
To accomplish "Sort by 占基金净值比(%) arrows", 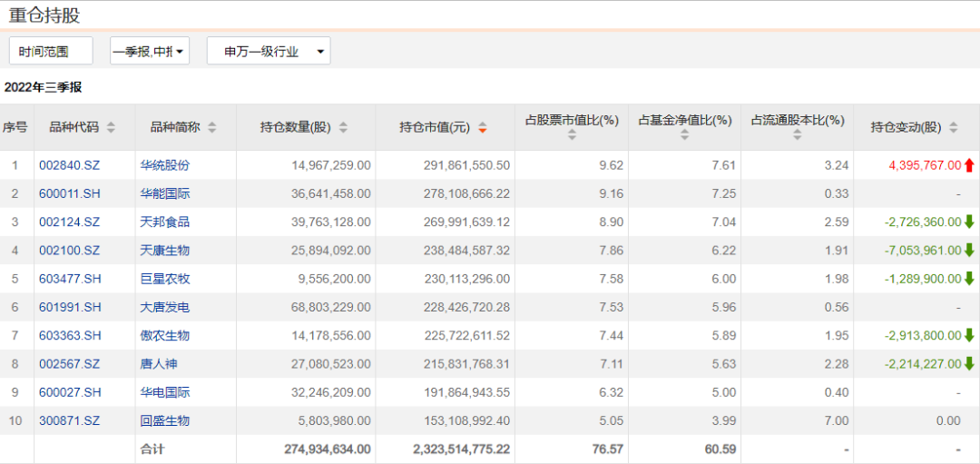I will point(684,135).
